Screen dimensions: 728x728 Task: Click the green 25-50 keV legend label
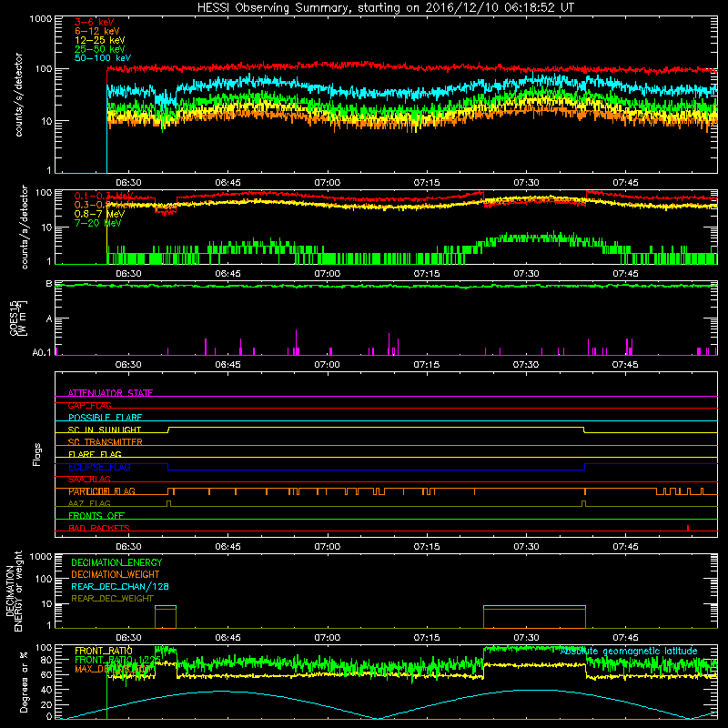click(x=100, y=49)
